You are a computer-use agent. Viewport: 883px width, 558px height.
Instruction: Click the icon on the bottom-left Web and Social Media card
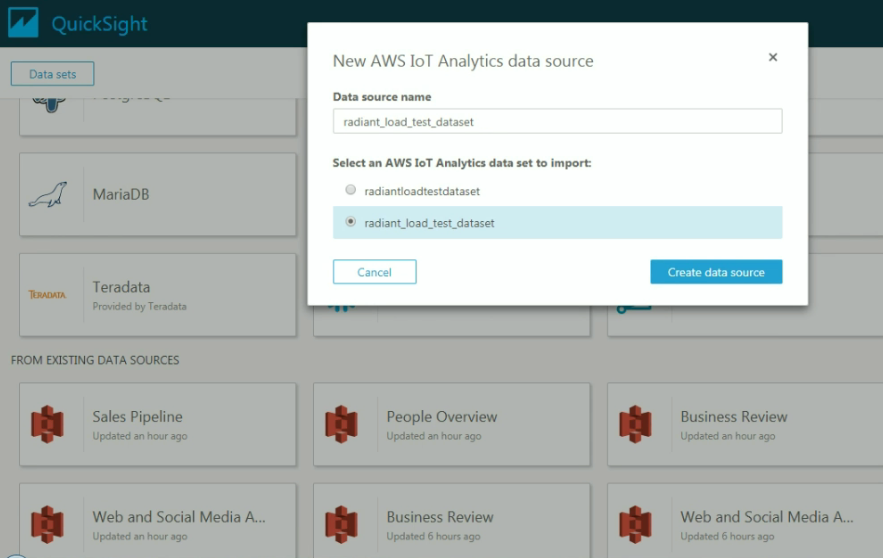(x=47, y=525)
